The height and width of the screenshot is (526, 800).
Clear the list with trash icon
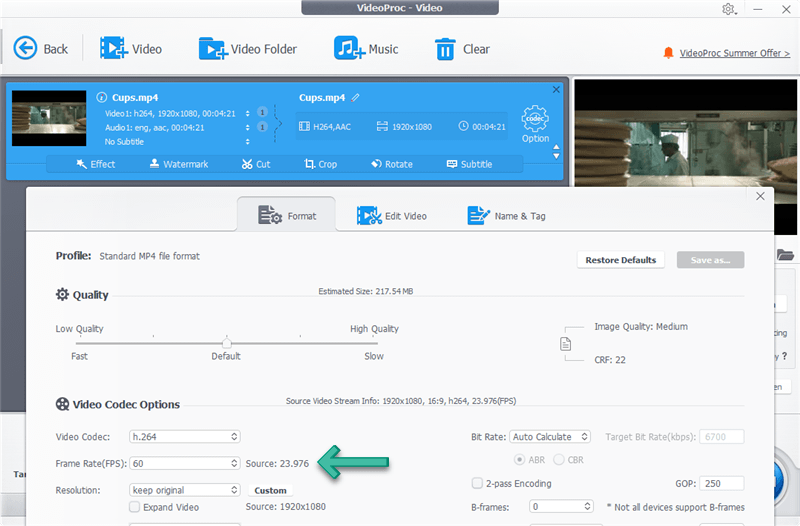pos(445,49)
